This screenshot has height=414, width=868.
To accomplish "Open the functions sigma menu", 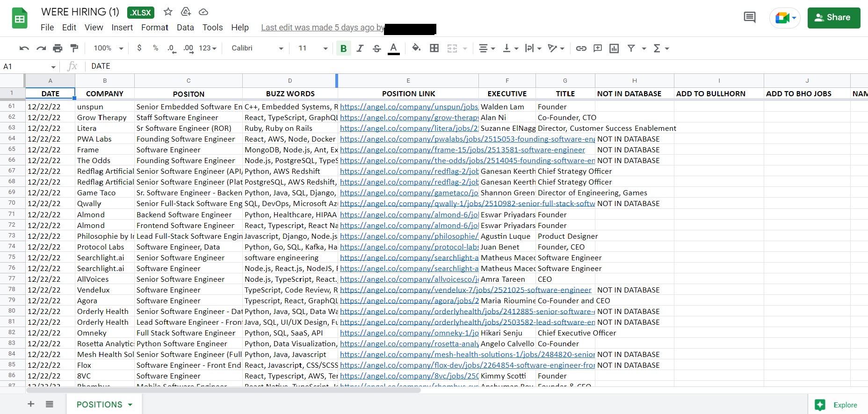I will (x=661, y=48).
